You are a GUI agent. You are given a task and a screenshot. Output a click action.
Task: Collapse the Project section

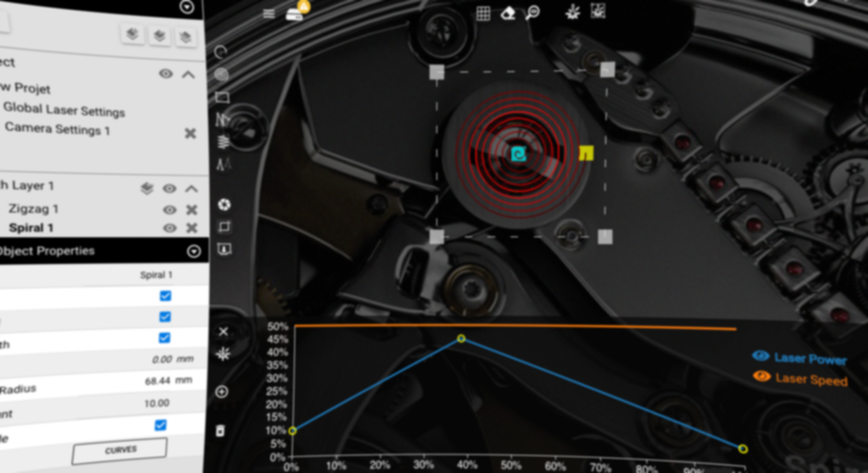coord(188,75)
